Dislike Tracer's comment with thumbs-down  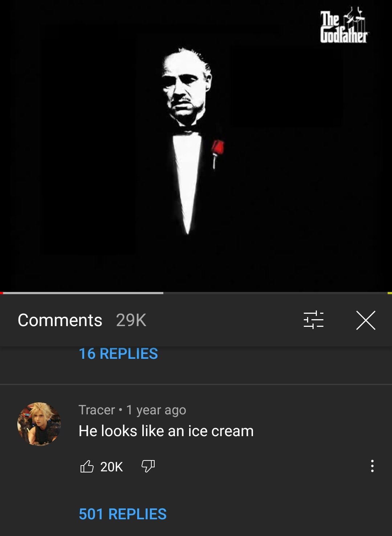(x=148, y=466)
